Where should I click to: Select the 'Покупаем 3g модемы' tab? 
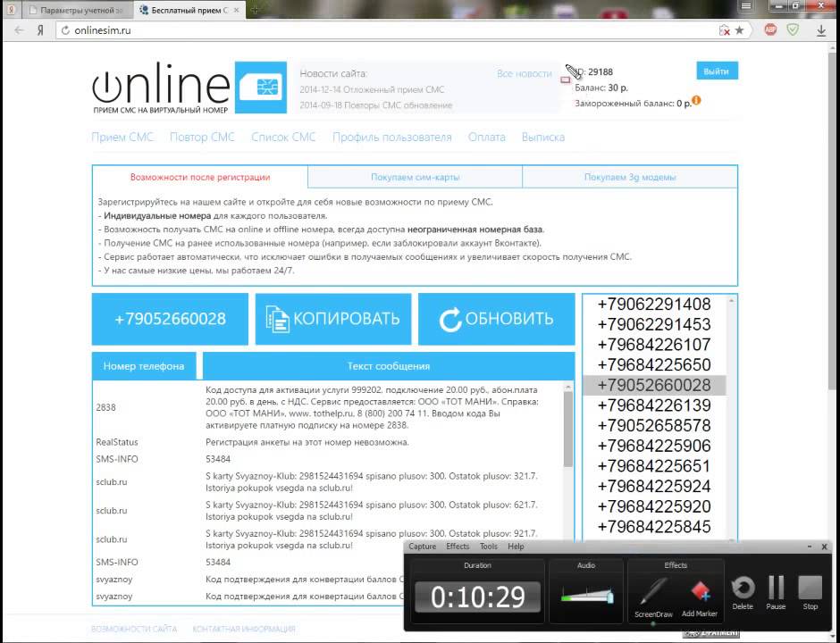(630, 177)
